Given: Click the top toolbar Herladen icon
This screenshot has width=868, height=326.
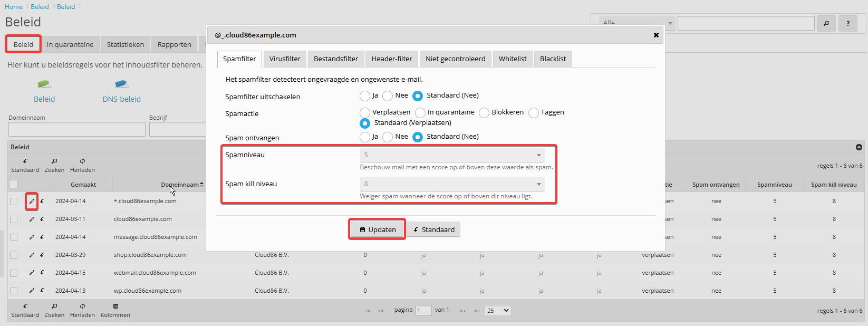Looking at the screenshot, I should pyautogui.click(x=82, y=165).
